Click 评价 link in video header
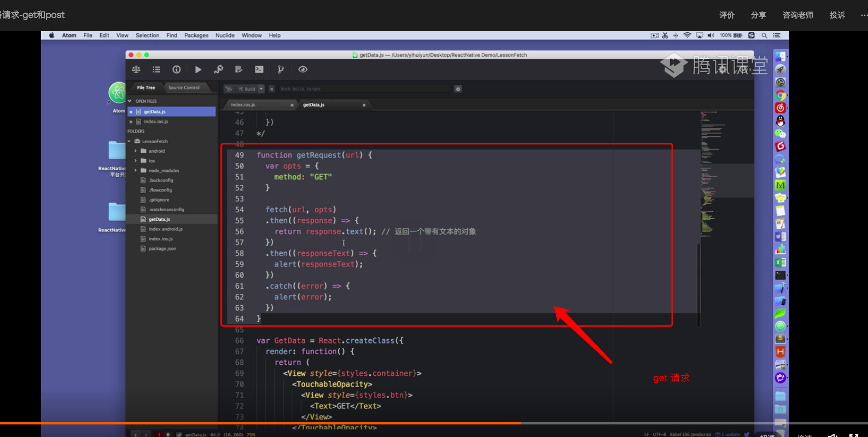This screenshot has height=437, width=868. coord(727,15)
